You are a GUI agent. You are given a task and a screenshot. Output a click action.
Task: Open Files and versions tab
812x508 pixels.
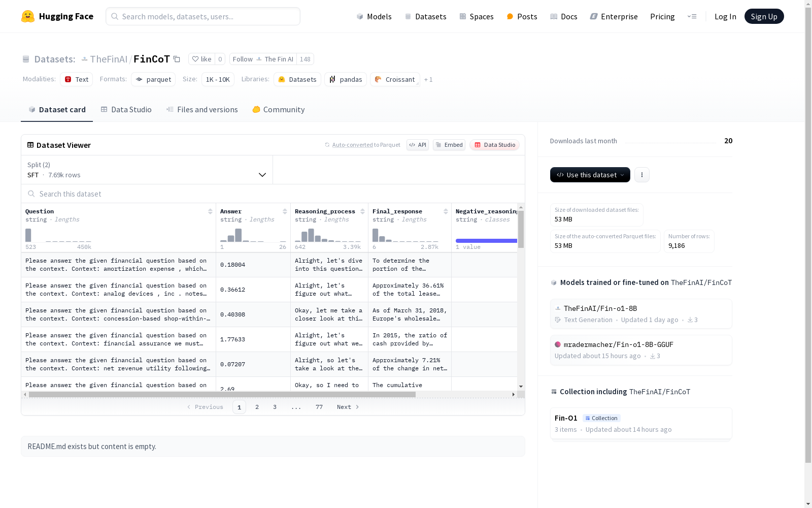202,110
